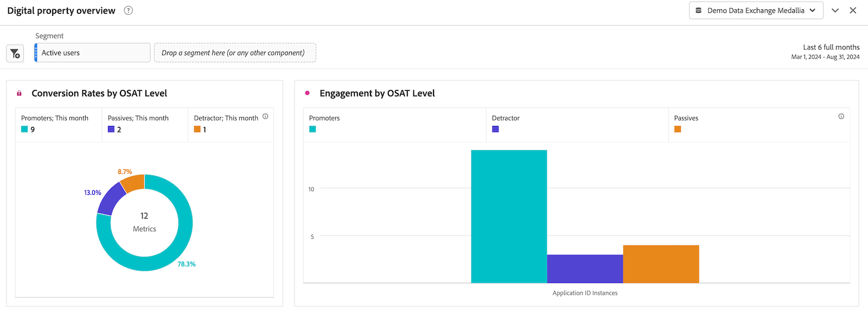Open the Demo Data Exchange Medallia dropdown
The width and height of the screenshot is (868, 316).
tap(756, 10)
